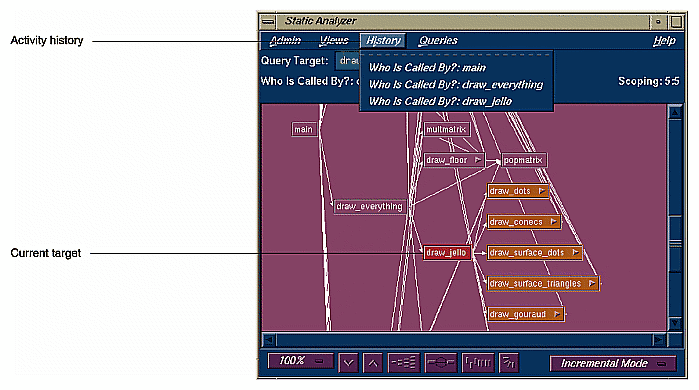Expand the draw_conecs node arrow
Viewport: 699px width, 390px height.
point(553,222)
